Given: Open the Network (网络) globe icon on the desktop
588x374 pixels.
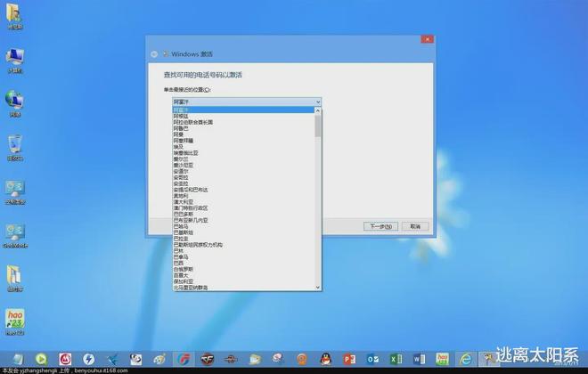Looking at the screenshot, I should (14, 103).
